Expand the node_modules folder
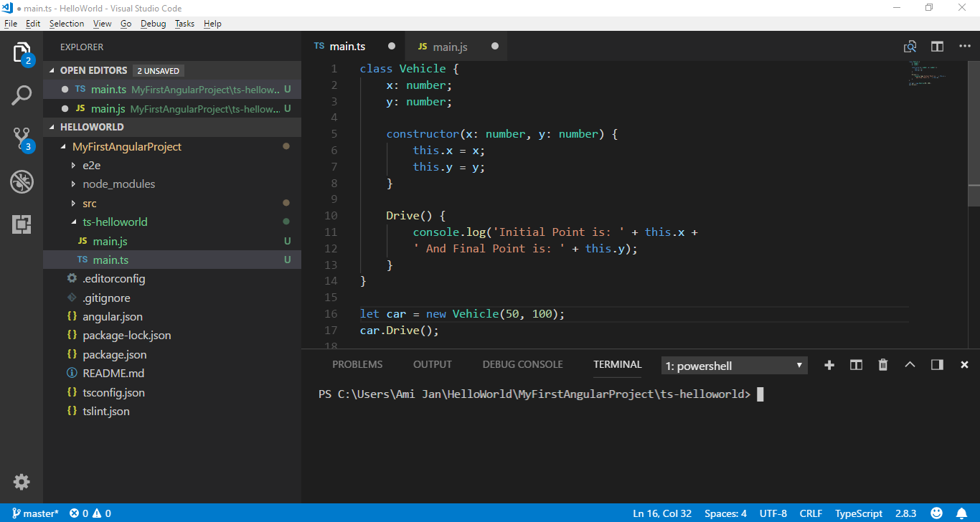The height and width of the screenshot is (522, 980). point(73,184)
